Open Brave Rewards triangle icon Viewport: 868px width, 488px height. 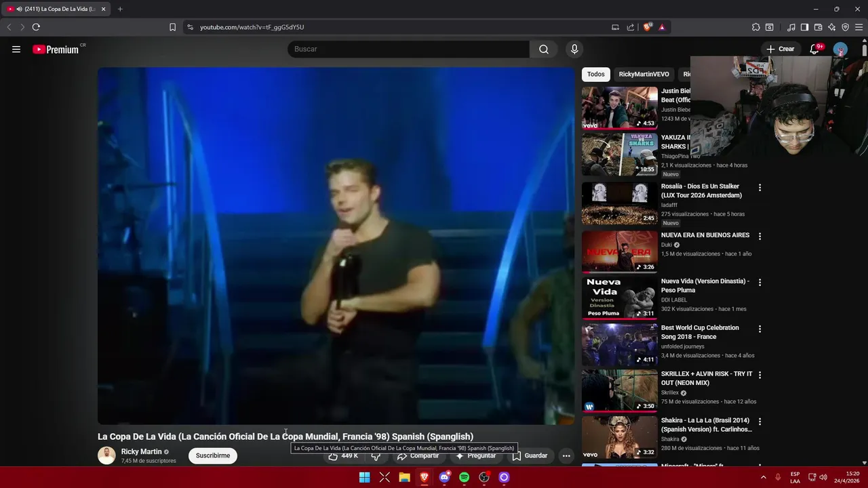[x=662, y=27]
